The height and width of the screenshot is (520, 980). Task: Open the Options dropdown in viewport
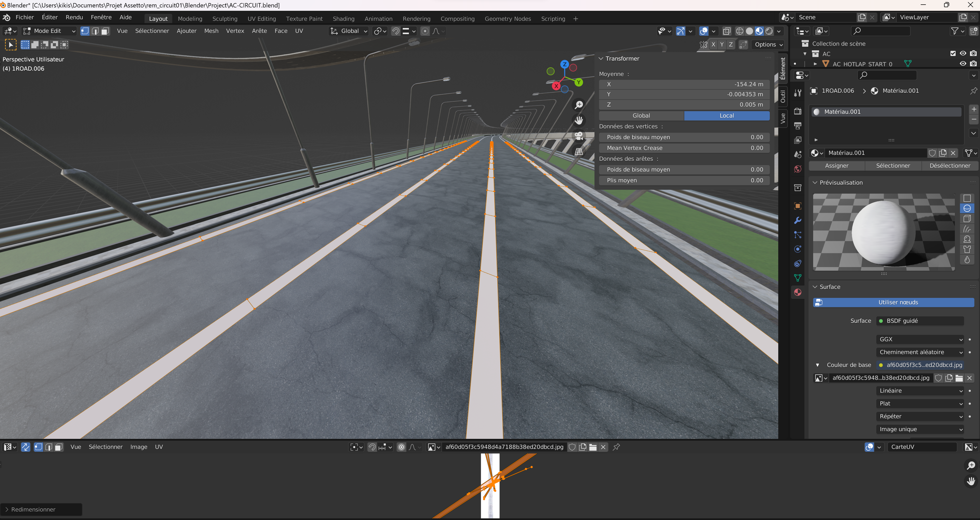coord(768,44)
